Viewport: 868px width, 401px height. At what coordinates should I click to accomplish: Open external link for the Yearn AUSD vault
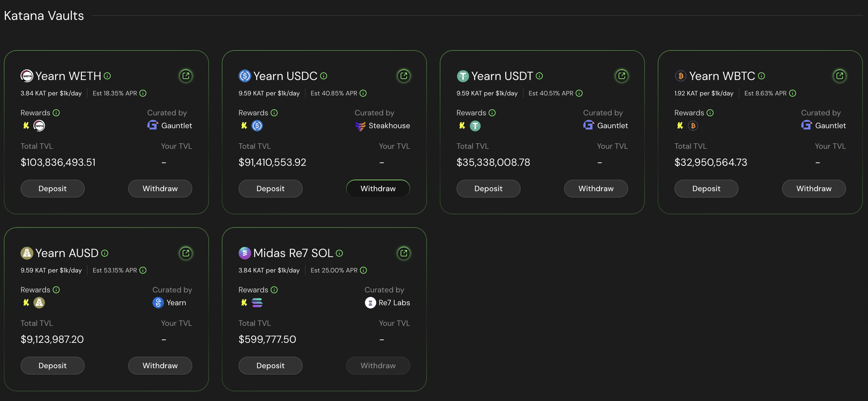point(186,253)
